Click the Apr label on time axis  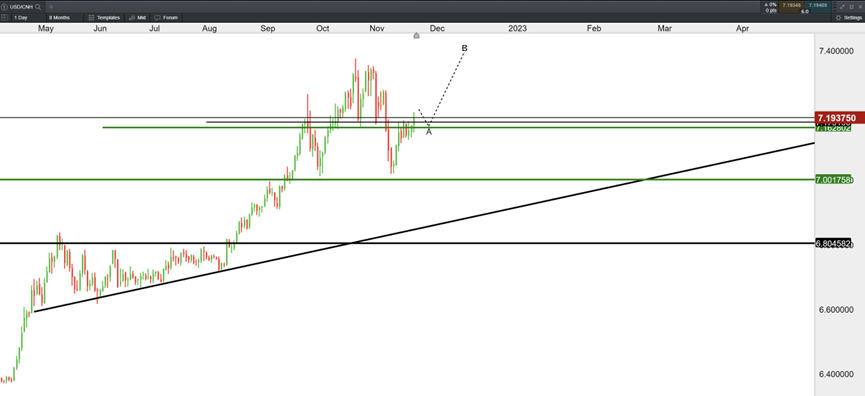(743, 29)
